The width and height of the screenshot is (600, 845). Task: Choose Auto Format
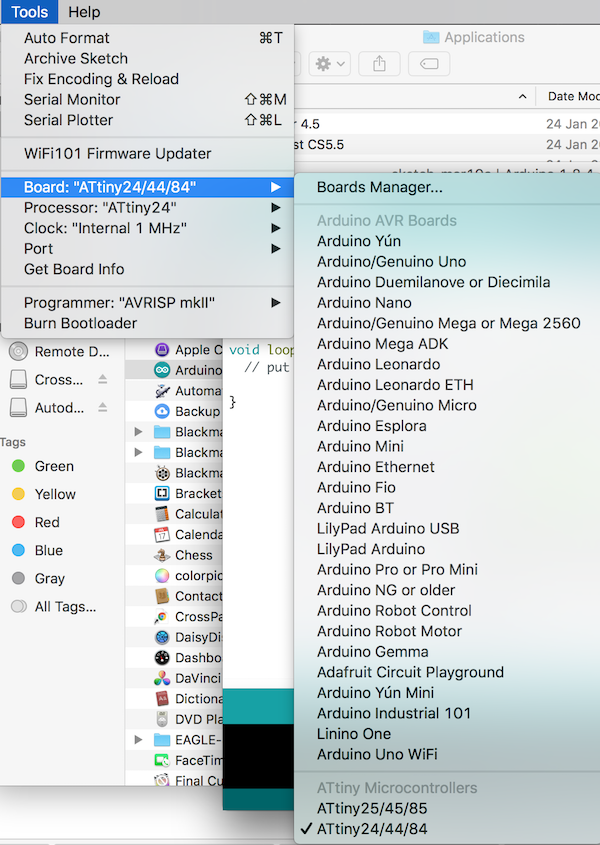tap(147, 38)
